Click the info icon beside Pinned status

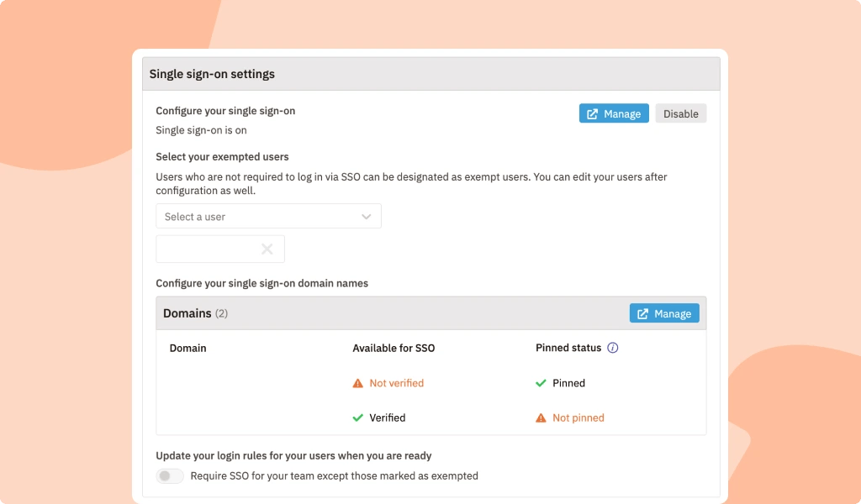click(x=612, y=348)
